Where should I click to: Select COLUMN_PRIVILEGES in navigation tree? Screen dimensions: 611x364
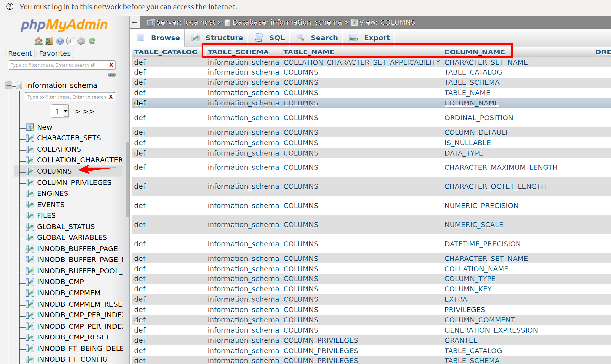coord(74,182)
